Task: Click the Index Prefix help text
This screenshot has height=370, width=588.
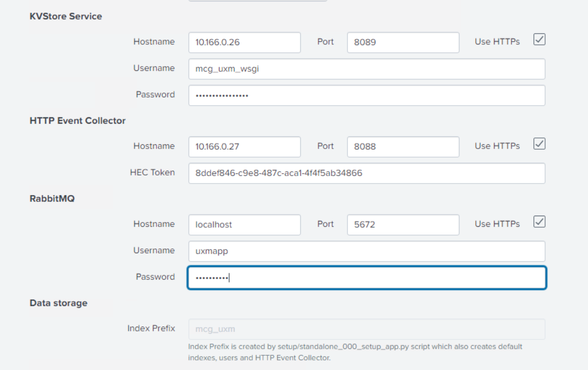Action: pos(355,352)
